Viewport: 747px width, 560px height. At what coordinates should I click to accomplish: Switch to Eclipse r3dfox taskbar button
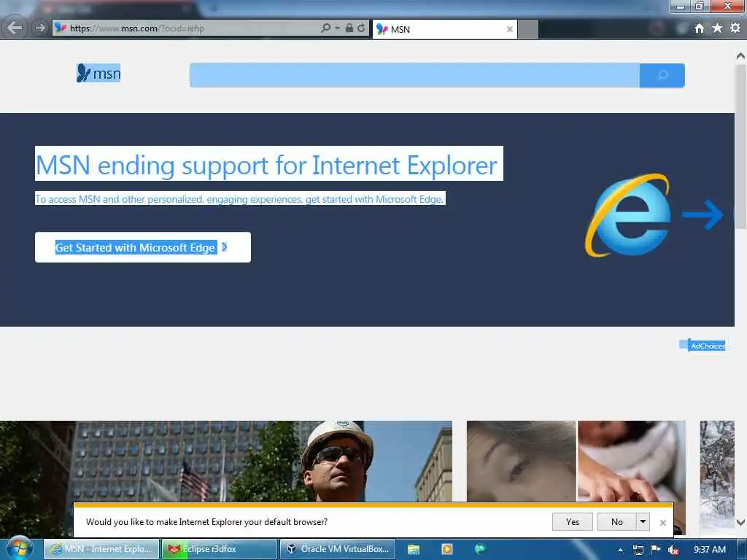click(x=220, y=549)
